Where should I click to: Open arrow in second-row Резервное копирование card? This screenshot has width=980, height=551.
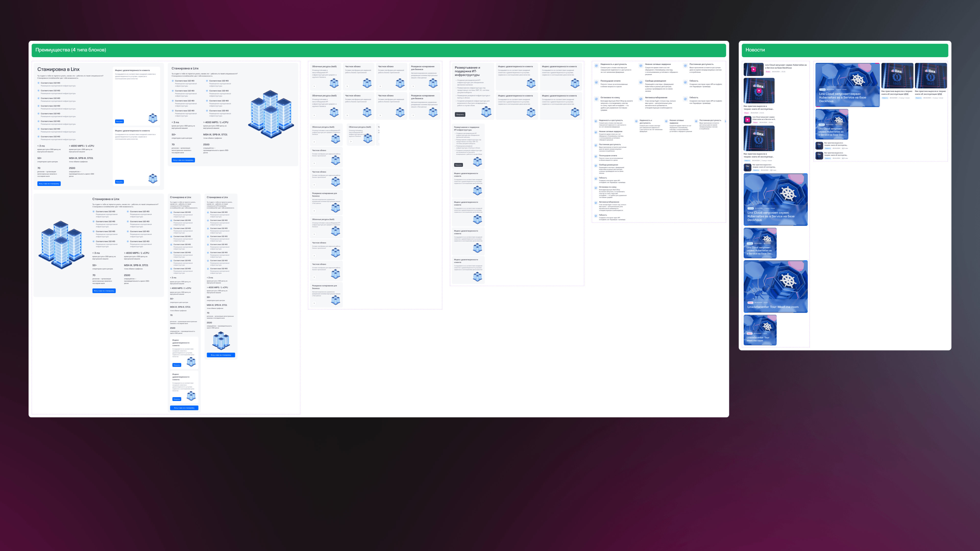[413, 115]
